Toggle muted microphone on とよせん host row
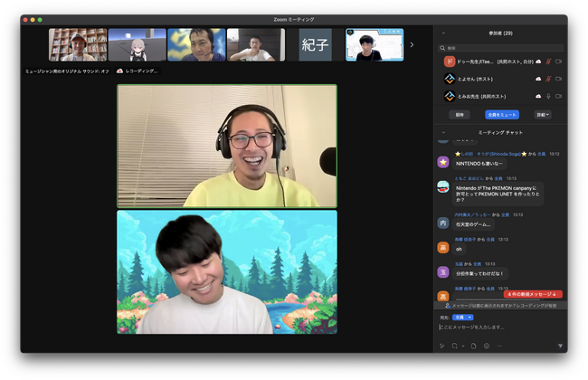The width and height of the screenshot is (588, 380). [x=548, y=79]
